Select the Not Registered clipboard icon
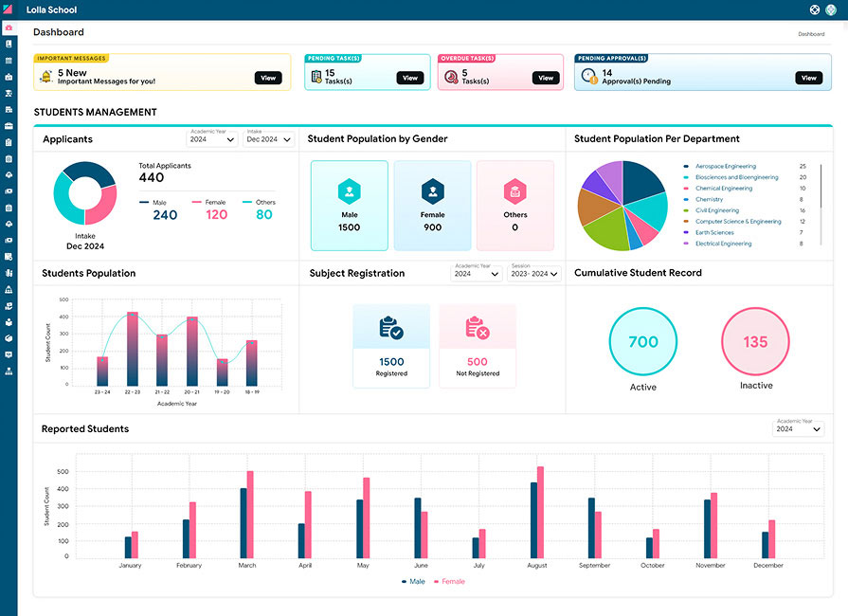Screen dimensions: 848x616 click(x=477, y=329)
